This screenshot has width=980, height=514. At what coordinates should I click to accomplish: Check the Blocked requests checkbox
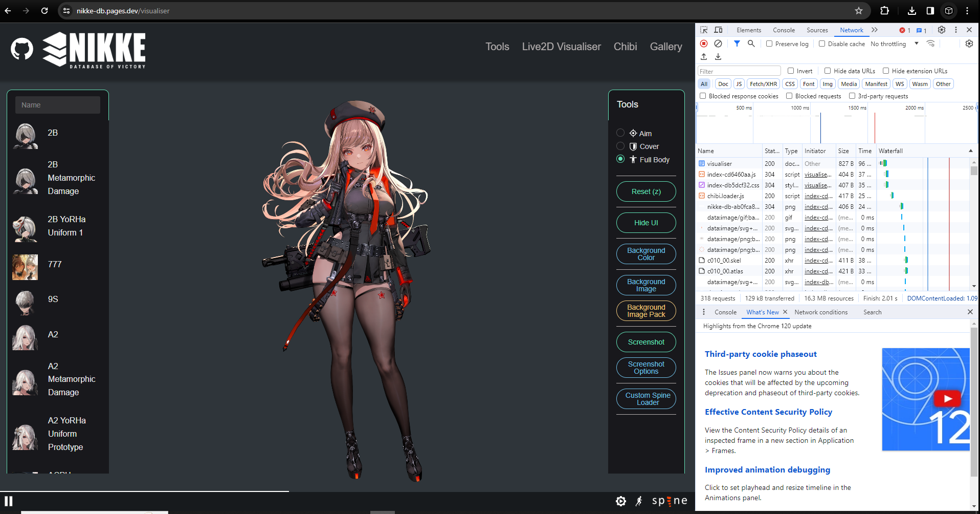tap(789, 96)
